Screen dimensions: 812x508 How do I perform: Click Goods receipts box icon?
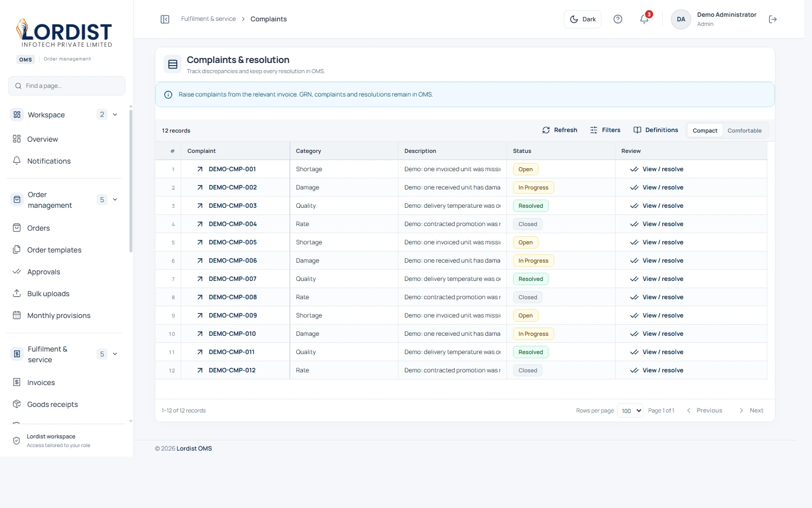(17, 404)
